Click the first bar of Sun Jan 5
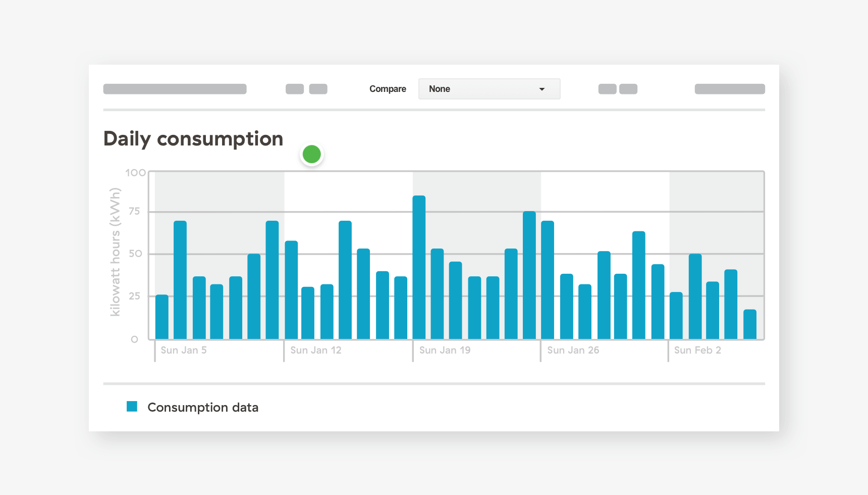Viewport: 868px width, 495px height. (162, 317)
